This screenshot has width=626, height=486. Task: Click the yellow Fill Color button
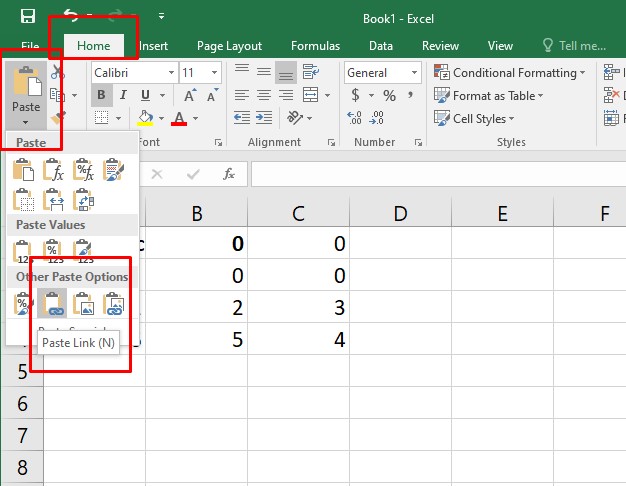(145, 118)
